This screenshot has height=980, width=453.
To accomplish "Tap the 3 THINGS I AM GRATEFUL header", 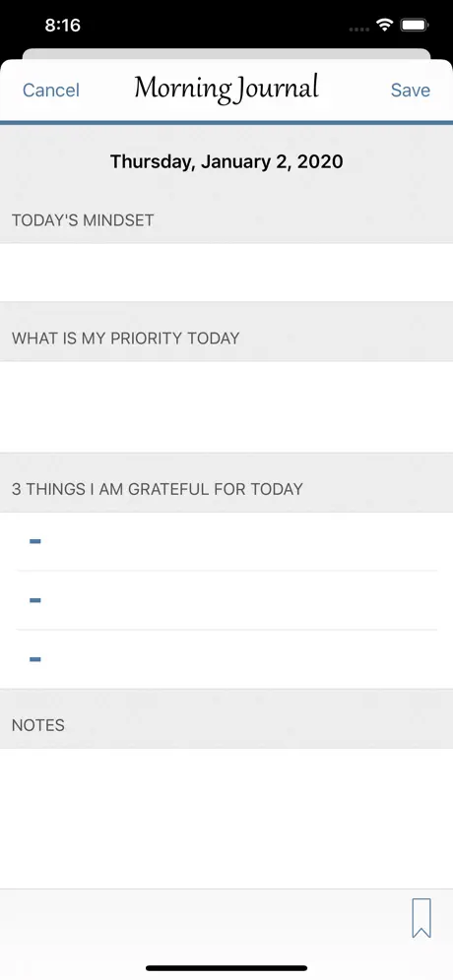I will [x=157, y=489].
